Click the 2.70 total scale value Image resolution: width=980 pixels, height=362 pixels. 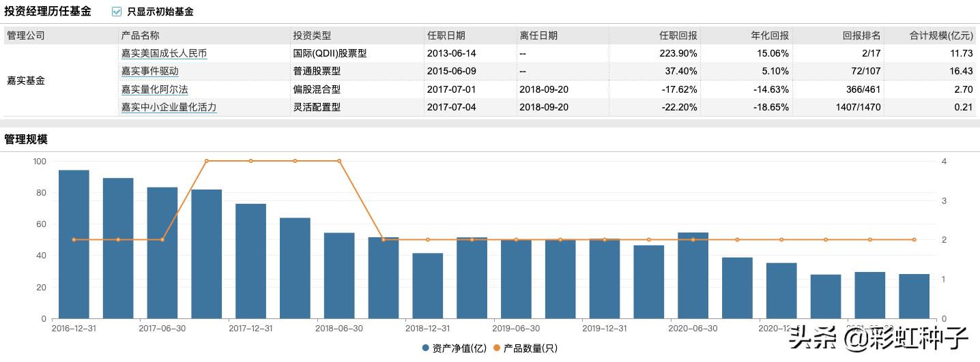point(963,89)
